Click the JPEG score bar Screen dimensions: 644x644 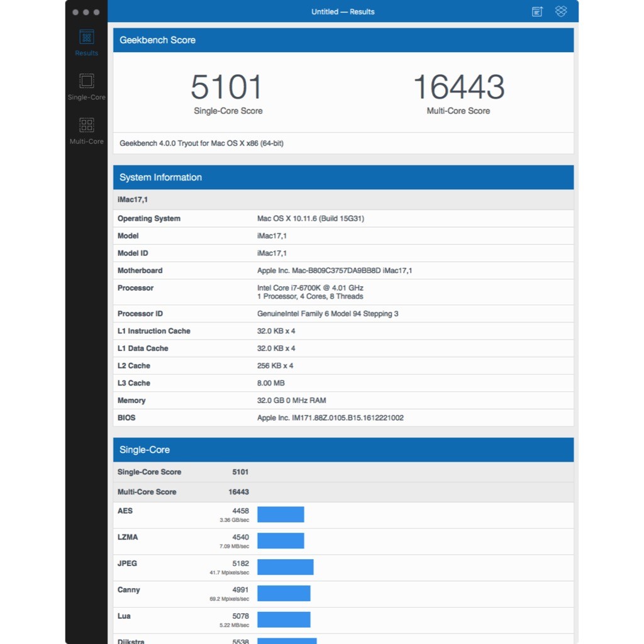click(286, 567)
